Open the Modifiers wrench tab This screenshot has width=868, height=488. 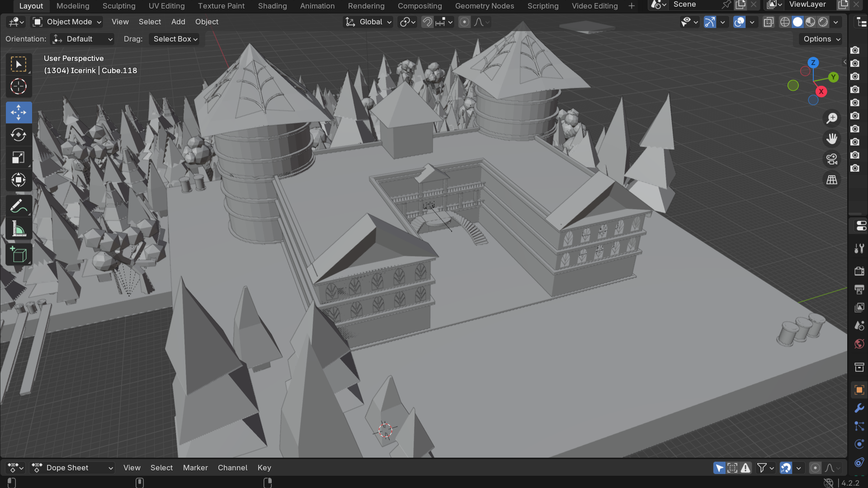click(x=859, y=408)
